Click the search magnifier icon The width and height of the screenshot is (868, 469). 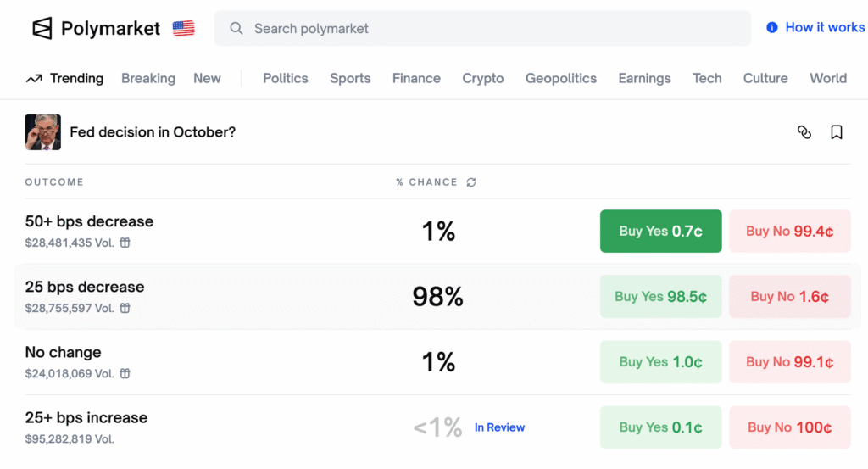click(236, 28)
